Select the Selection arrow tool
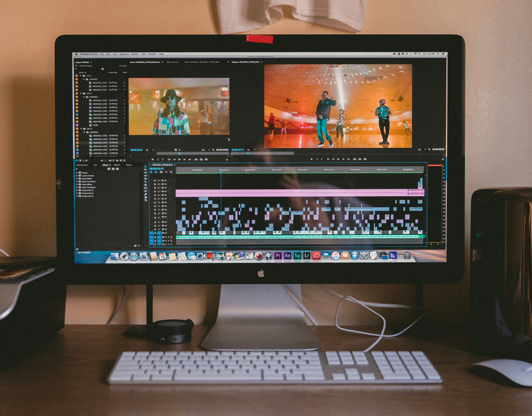 coord(145,167)
